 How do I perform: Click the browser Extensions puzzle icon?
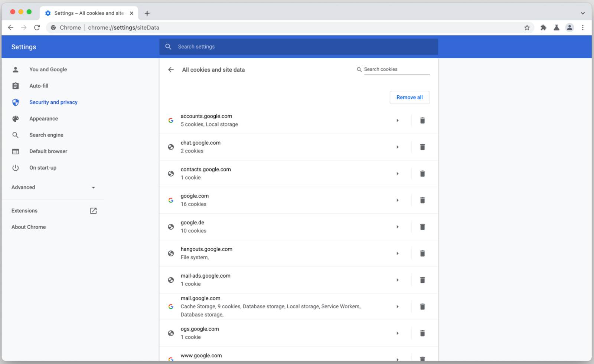click(x=543, y=27)
